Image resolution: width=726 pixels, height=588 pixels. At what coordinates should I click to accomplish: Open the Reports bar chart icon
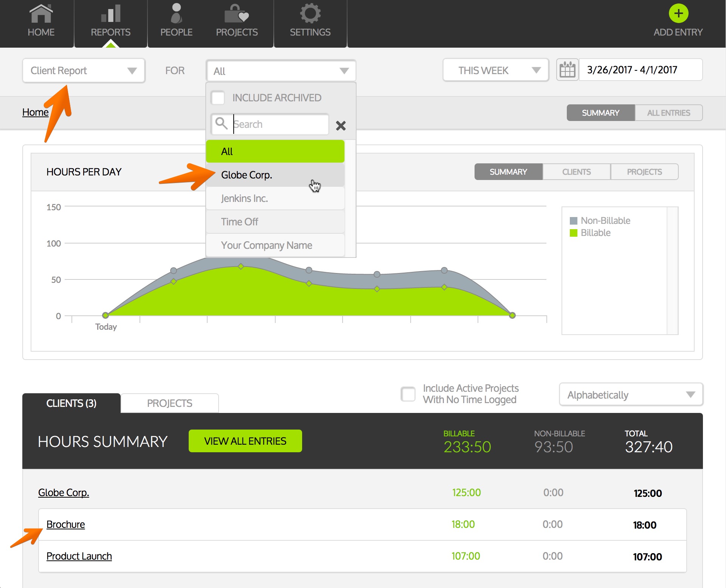[110, 14]
